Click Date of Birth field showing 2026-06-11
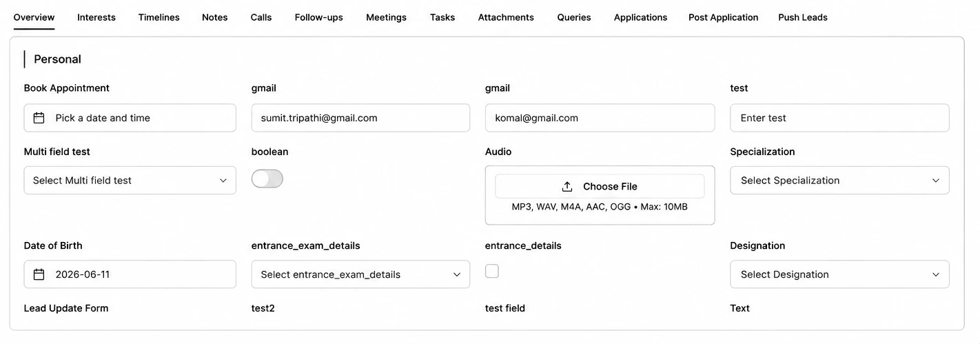This screenshot has height=344, width=980. pos(130,274)
